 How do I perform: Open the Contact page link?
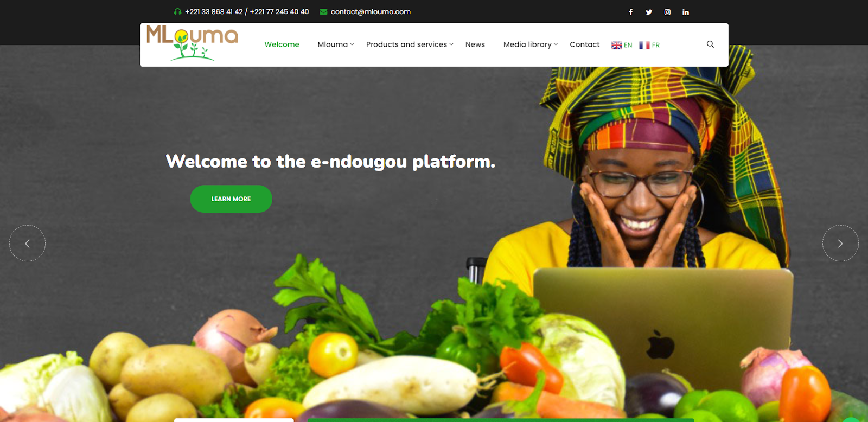pos(584,44)
